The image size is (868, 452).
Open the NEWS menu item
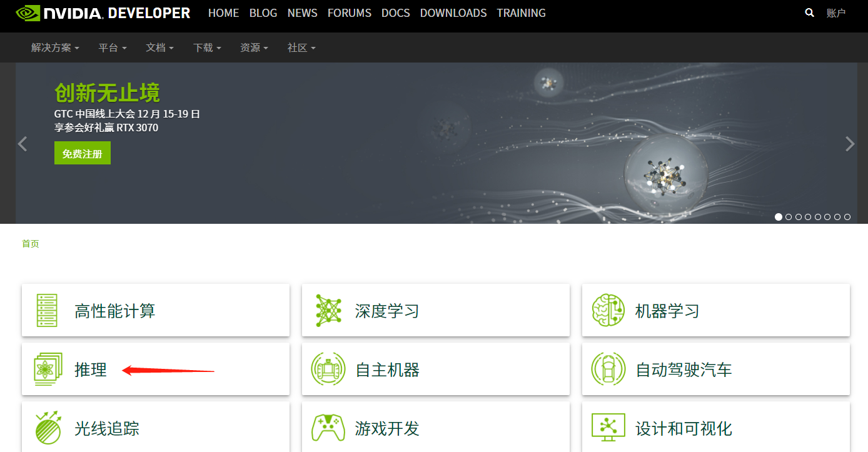coord(303,13)
